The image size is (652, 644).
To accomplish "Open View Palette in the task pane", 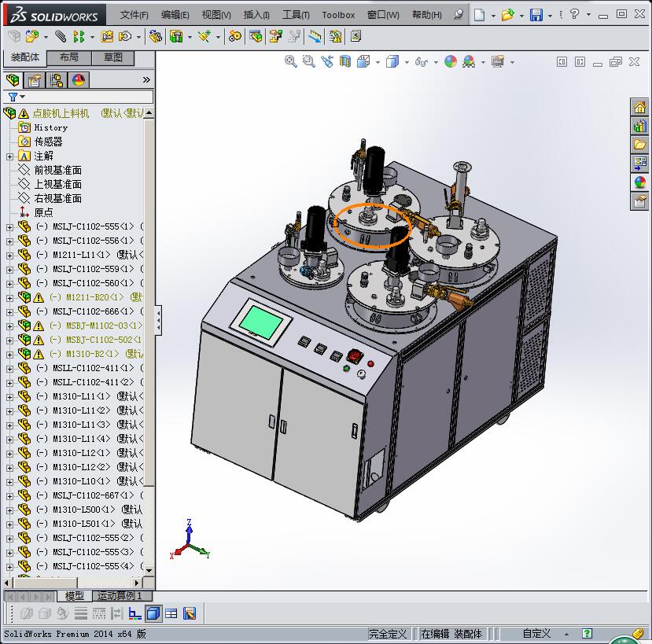I will point(639,164).
